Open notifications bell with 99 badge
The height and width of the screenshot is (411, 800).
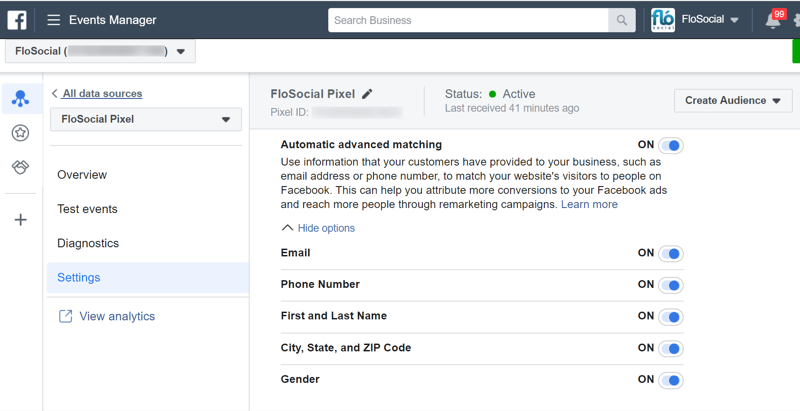click(773, 20)
